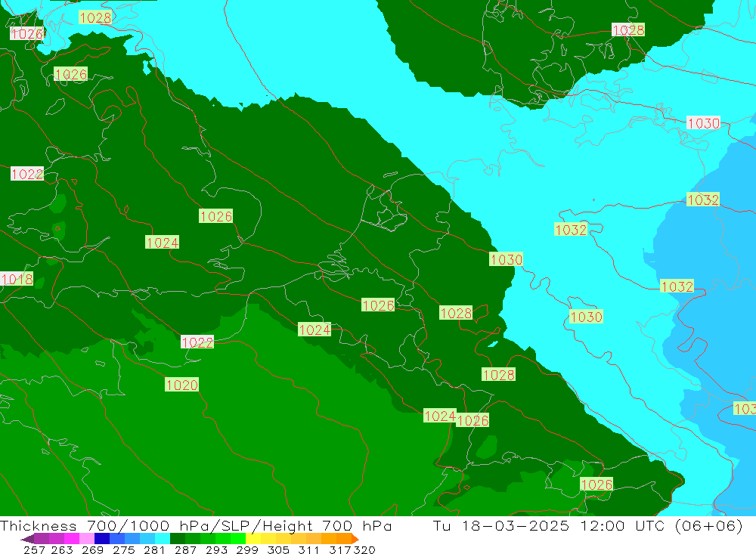Click the legend value 269

click(x=92, y=549)
